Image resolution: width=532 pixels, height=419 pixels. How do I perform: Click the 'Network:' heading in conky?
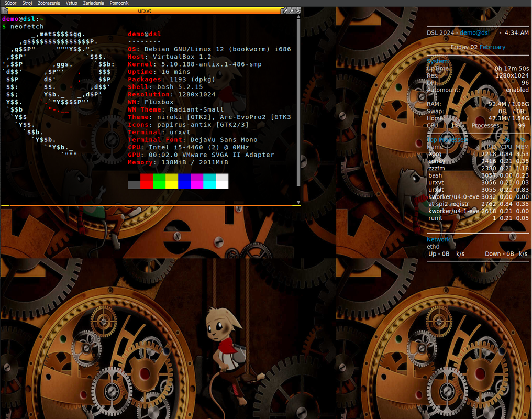pos(439,239)
